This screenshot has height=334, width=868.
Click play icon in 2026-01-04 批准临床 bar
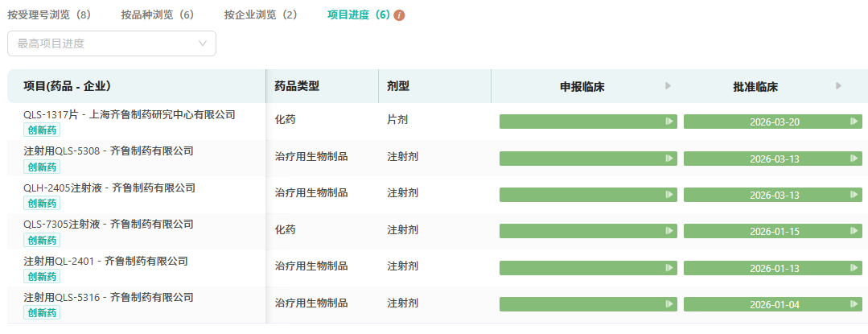854,304
